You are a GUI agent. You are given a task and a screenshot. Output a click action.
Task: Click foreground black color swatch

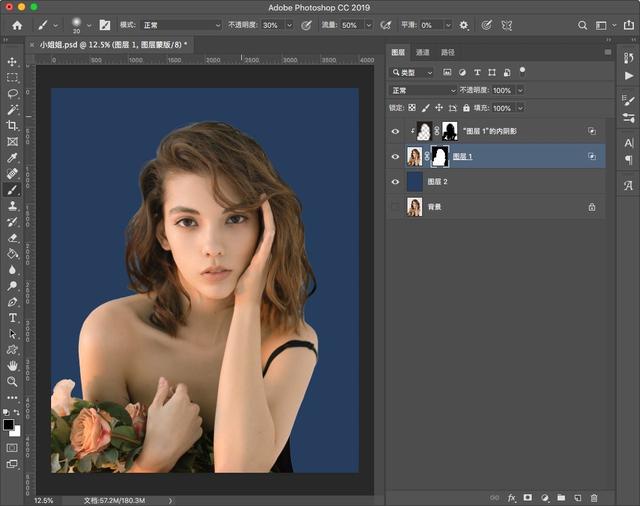click(9, 425)
